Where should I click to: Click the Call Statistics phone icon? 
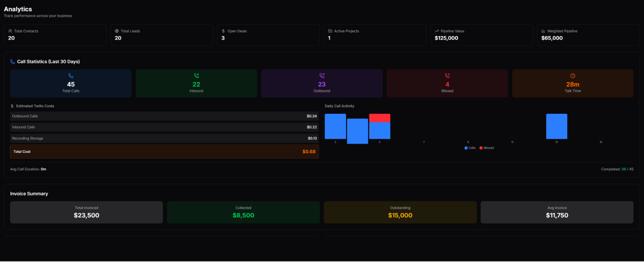(13, 62)
